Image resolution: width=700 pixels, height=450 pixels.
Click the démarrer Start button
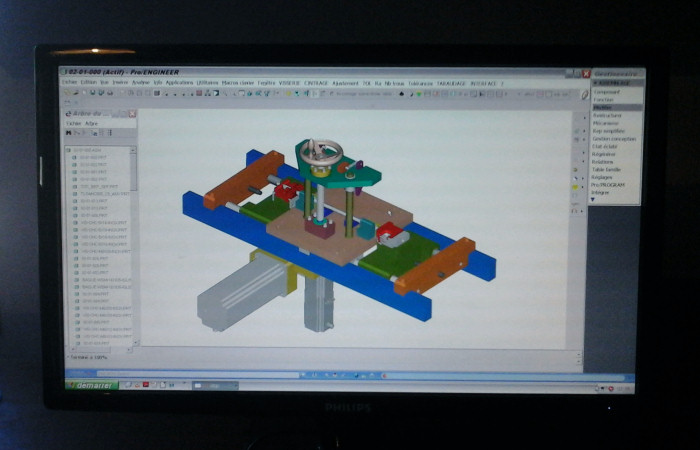tap(92, 385)
